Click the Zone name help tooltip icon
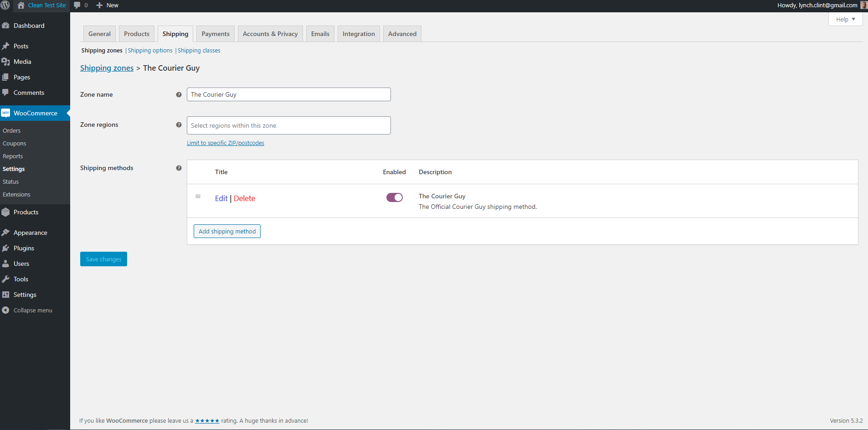 pos(179,94)
